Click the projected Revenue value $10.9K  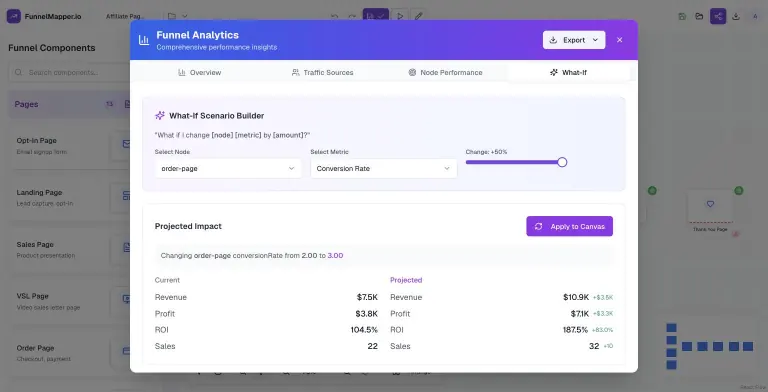pos(576,297)
